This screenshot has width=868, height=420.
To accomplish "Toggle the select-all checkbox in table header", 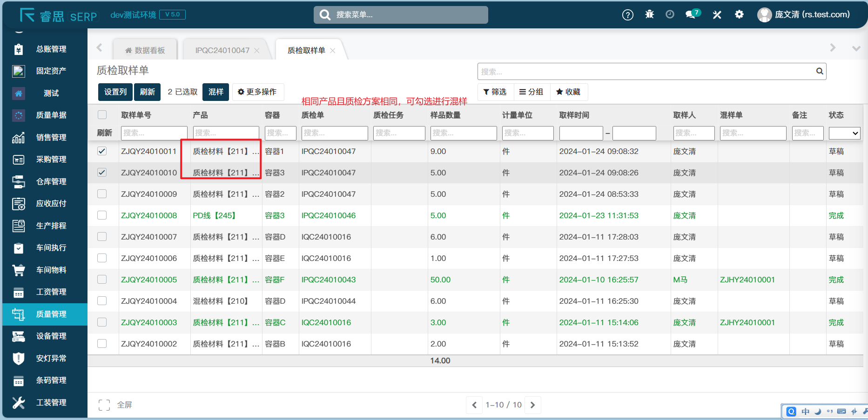I will coord(102,115).
